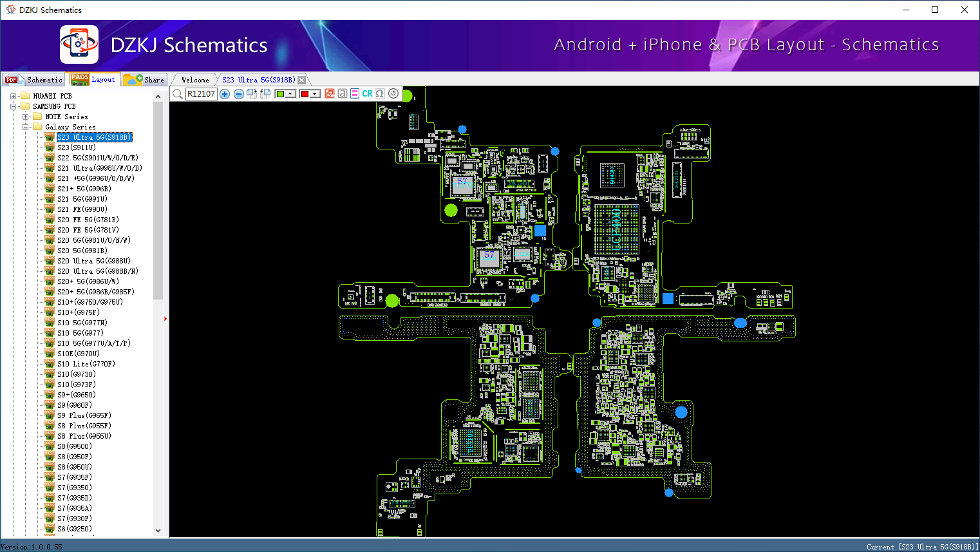Open the Welcome document tab
The image size is (980, 552).
(195, 80)
